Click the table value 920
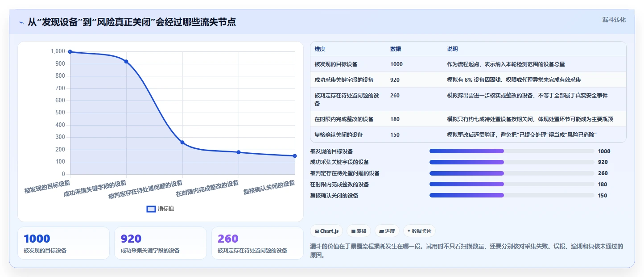Screen dimensions: 644x277 (x=395, y=80)
